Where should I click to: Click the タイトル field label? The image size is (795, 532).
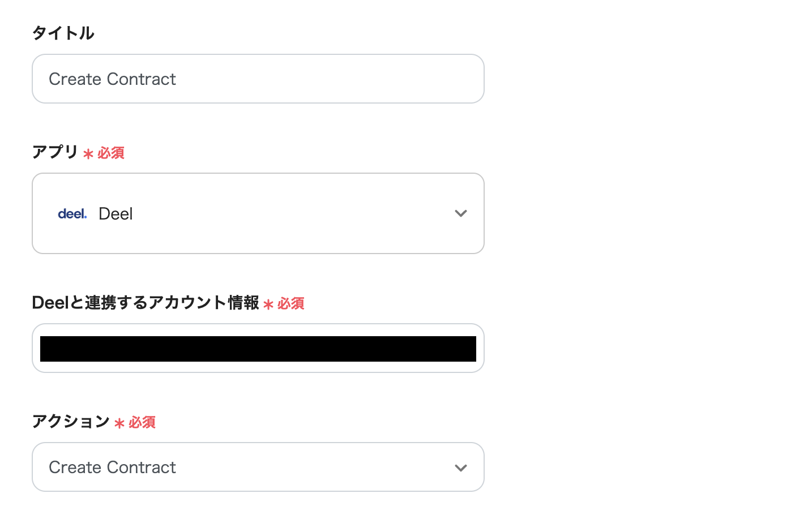63,33
